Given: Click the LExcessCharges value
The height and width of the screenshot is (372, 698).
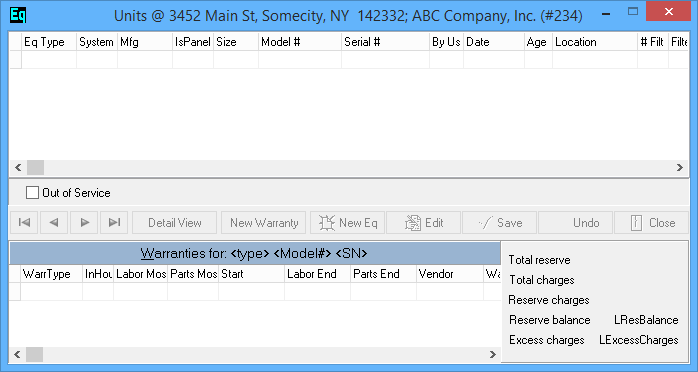Looking at the screenshot, I should (x=639, y=340).
